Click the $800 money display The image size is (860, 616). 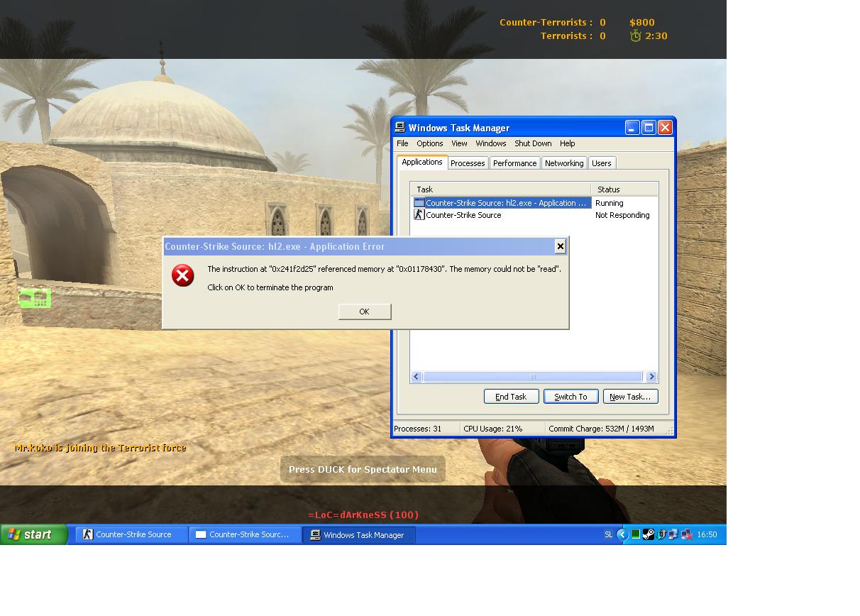point(642,23)
